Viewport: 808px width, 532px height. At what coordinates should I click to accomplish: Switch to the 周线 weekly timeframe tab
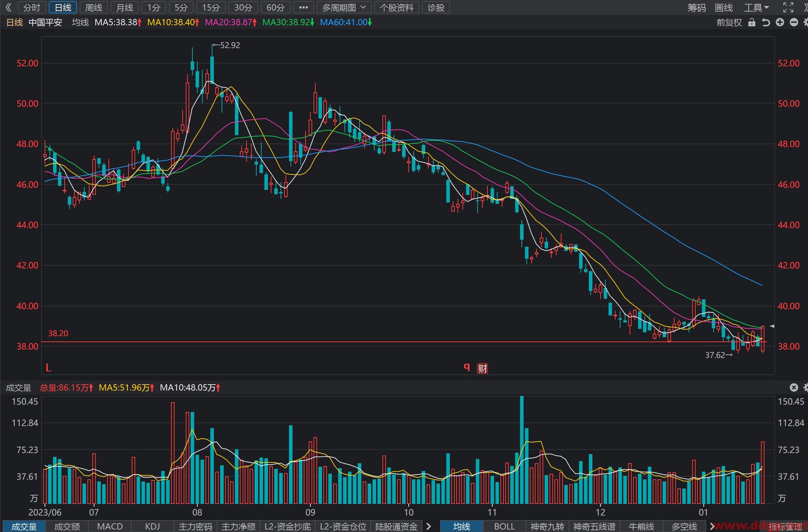[94, 7]
